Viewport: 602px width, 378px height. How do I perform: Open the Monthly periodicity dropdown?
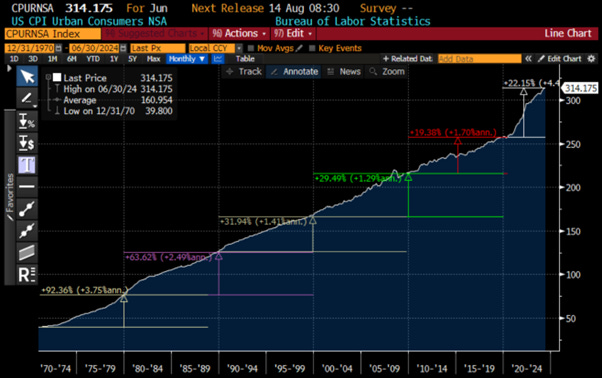[x=187, y=59]
